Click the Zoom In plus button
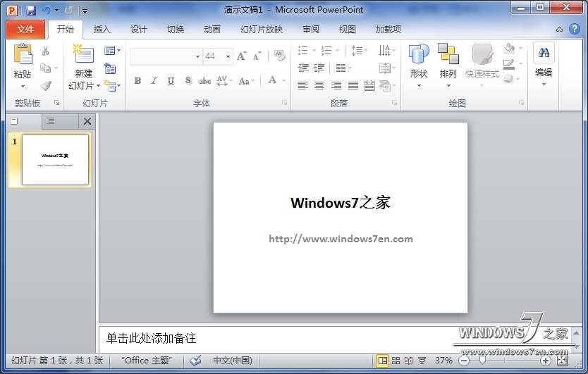Viewport: 588px width, 374px height. click(x=545, y=361)
